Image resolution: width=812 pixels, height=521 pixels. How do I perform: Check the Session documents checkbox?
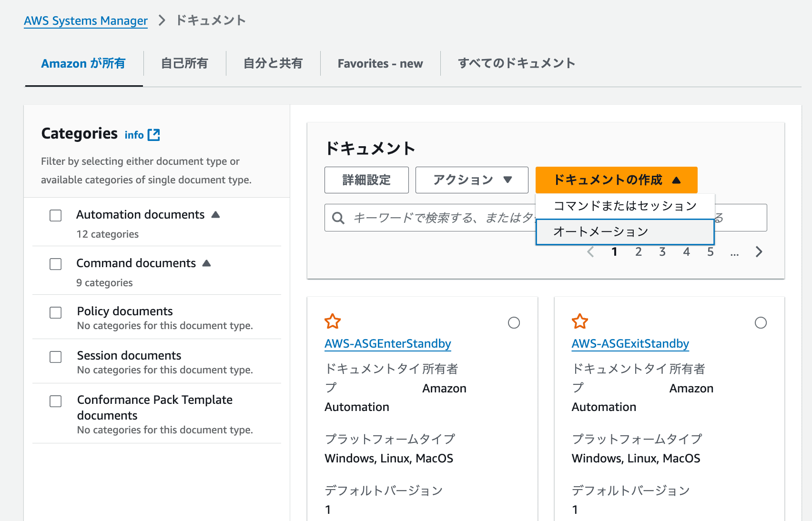[x=56, y=357]
